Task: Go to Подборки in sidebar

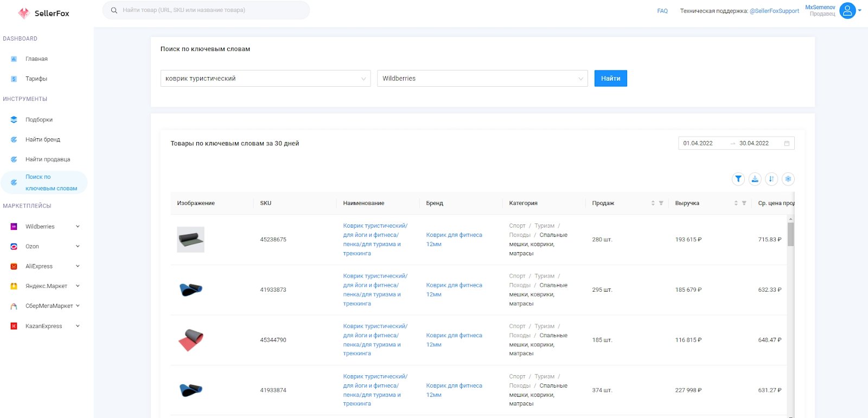Action: point(39,120)
